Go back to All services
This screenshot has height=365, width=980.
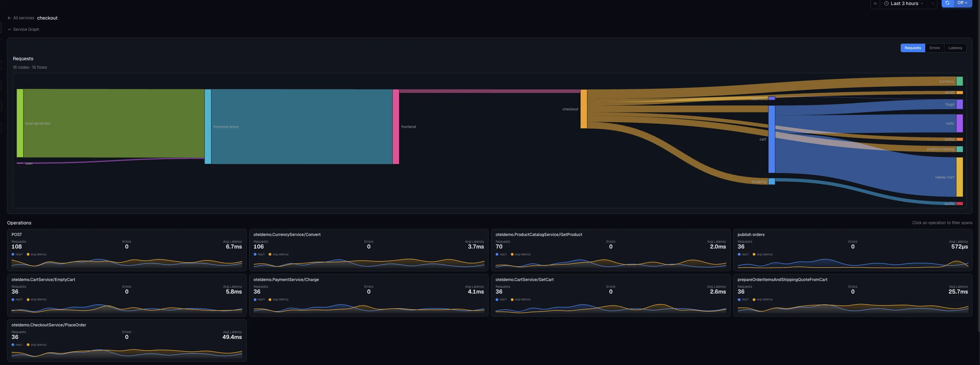point(24,18)
